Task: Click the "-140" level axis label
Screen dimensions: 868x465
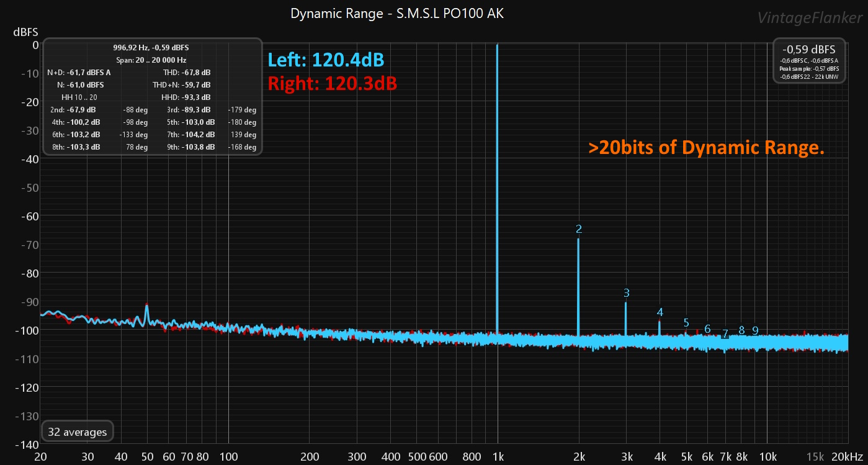Action: pos(27,445)
